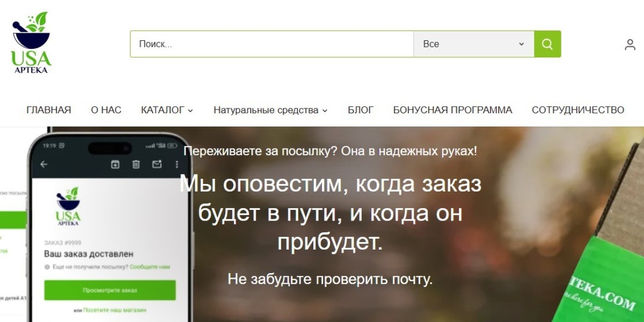Click the КАТАЛОГ menu label
The height and width of the screenshot is (322, 644).
163,110
